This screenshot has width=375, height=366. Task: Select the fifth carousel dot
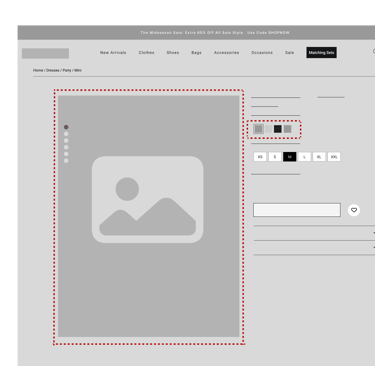[66, 154]
